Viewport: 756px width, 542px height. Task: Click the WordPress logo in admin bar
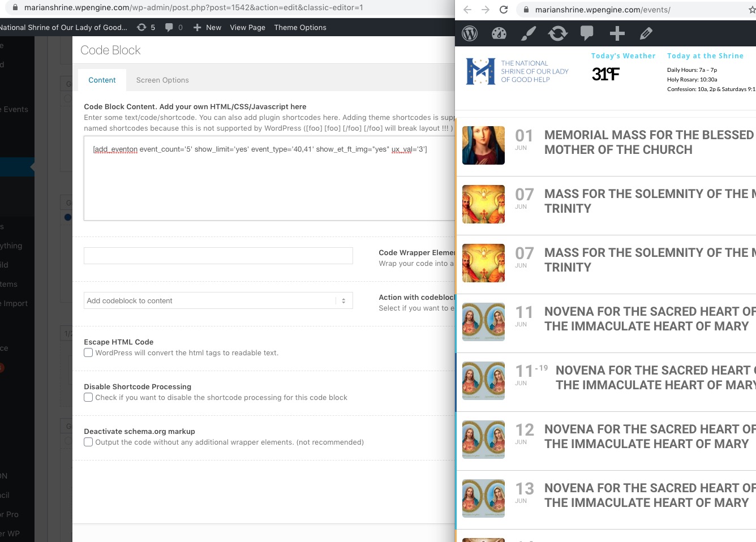[470, 34]
